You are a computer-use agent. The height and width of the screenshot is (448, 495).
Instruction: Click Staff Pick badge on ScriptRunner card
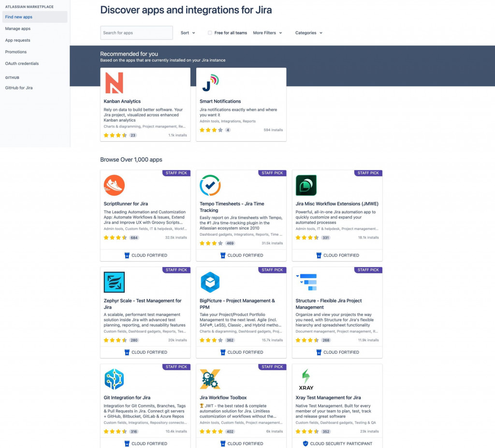coord(176,173)
